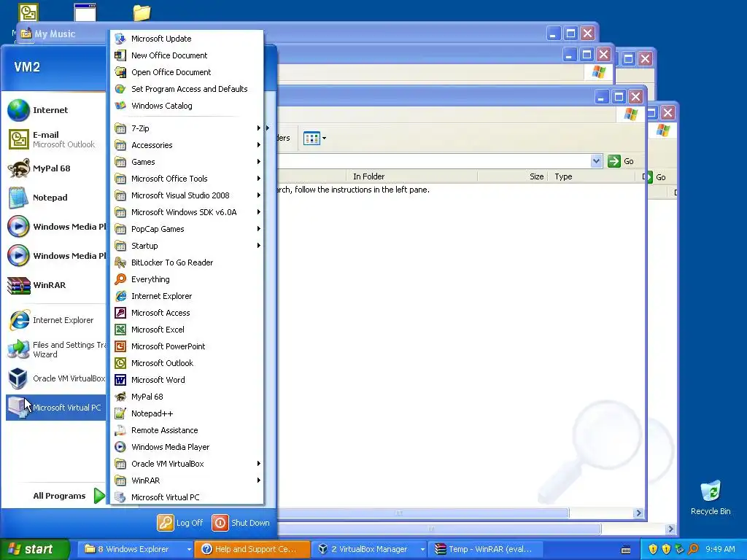Expand PopCap Games submenu
The width and height of the screenshot is (747, 560).
[187, 229]
